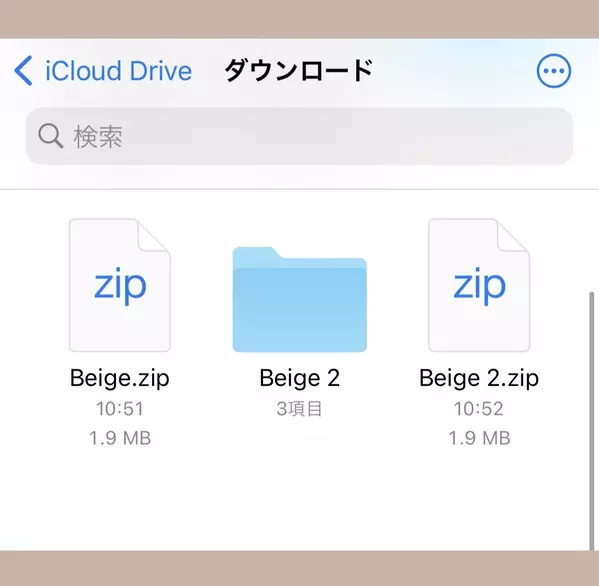Click the 検索 search field
Screen dimensions: 599x586
coord(299,136)
